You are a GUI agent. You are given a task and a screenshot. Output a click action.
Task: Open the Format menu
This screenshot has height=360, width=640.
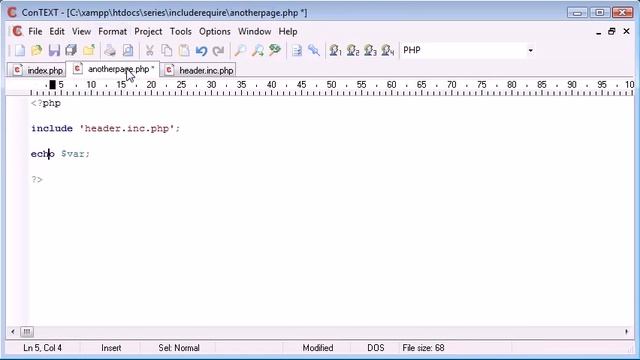coord(112,31)
